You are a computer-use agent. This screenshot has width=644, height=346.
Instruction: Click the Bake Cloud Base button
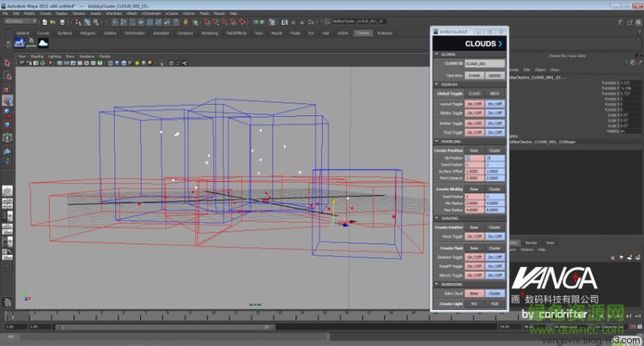474,293
